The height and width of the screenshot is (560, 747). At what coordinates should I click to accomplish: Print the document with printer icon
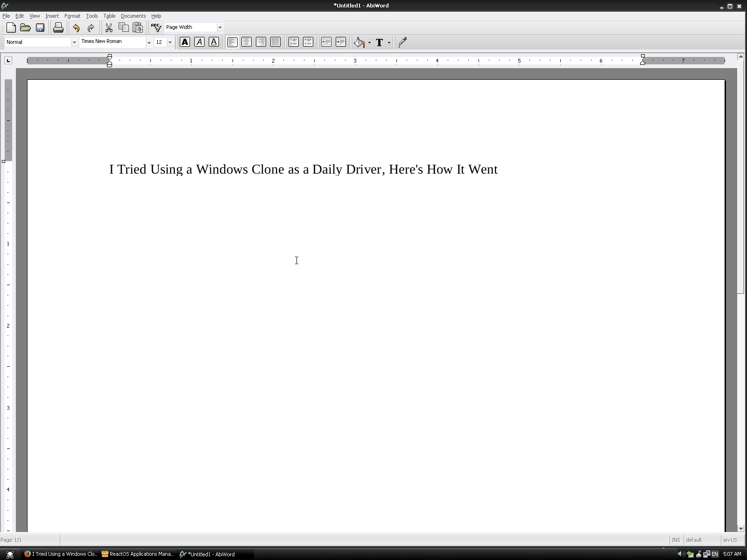(x=58, y=28)
